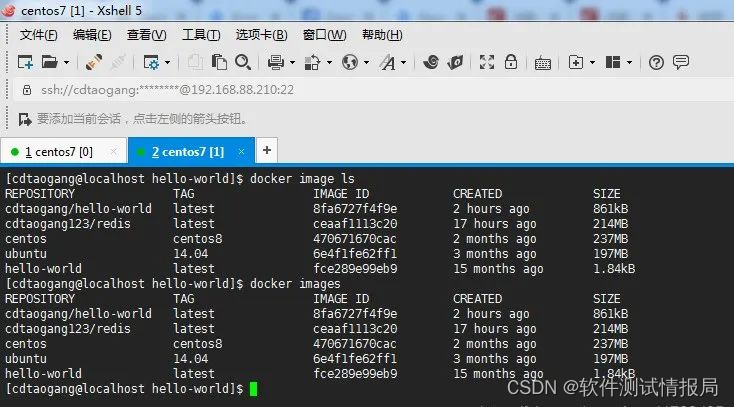Open the 编辑(E) menu
The width and height of the screenshot is (734, 407).
click(92, 35)
